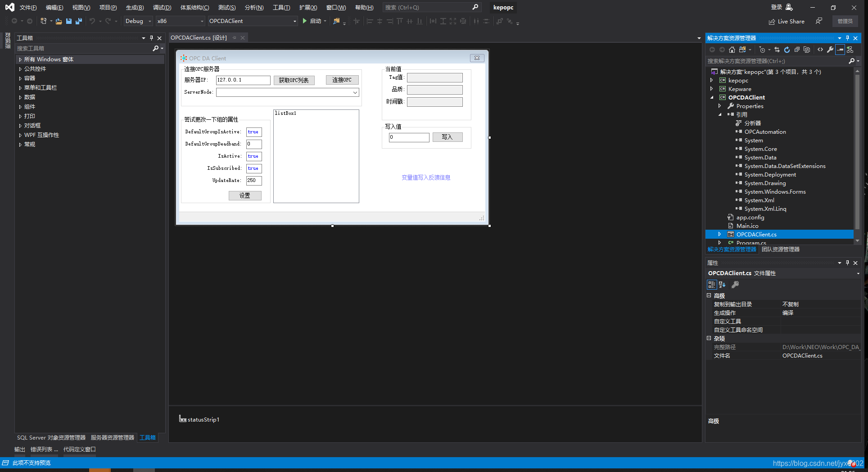Pin the Properties panel
This screenshot has height=472, width=868.
(847, 263)
